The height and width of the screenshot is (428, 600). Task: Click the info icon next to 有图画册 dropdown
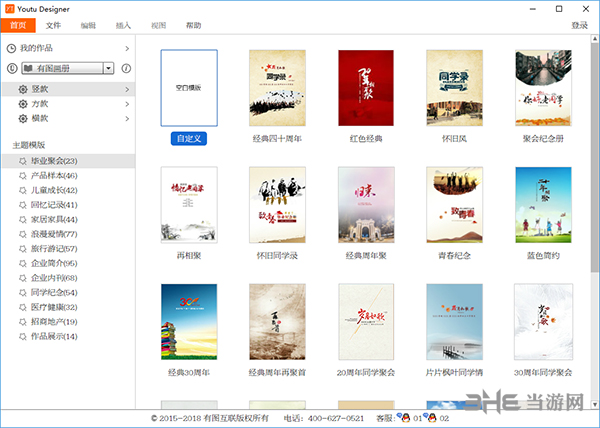pyautogui.click(x=126, y=68)
